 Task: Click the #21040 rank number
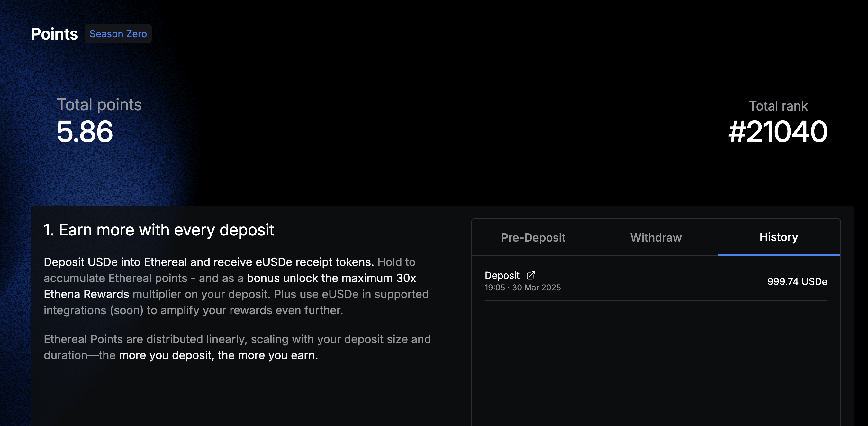[777, 132]
